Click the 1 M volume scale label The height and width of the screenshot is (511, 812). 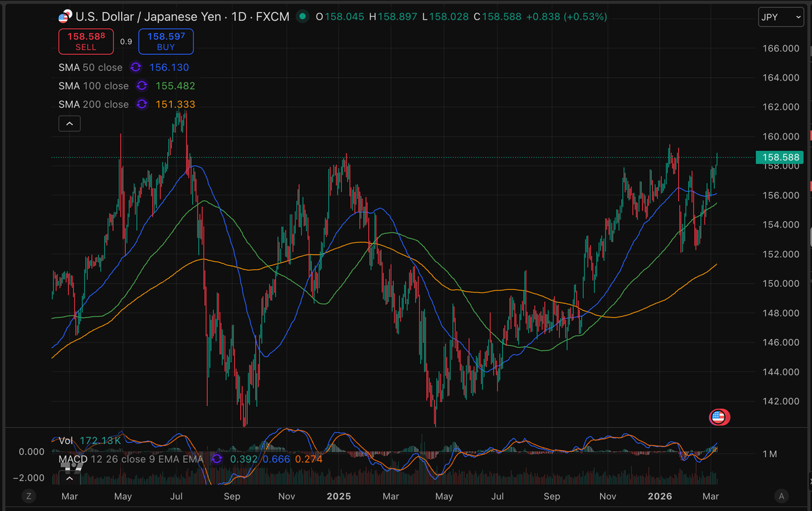coord(770,453)
